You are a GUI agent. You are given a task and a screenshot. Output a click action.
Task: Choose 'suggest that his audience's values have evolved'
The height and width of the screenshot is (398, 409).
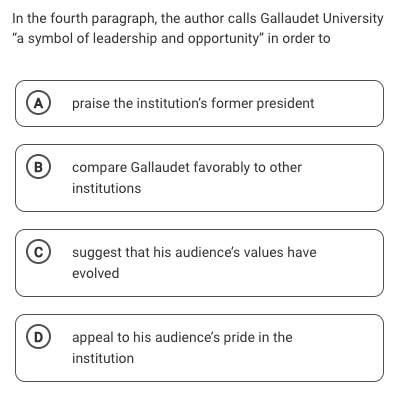[199, 263]
